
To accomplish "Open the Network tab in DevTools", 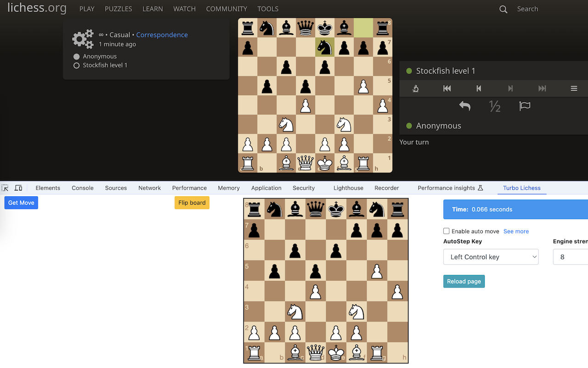I will coord(149,188).
